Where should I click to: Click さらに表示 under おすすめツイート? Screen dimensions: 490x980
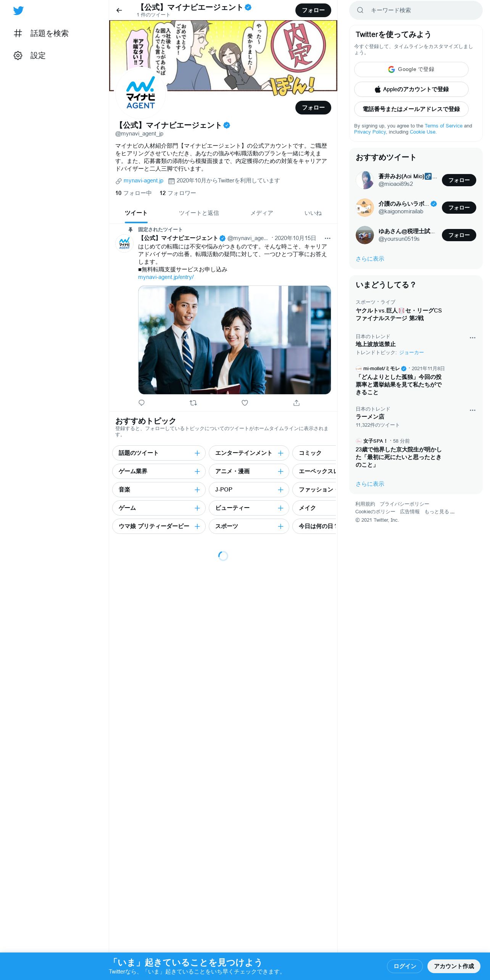coord(370,259)
